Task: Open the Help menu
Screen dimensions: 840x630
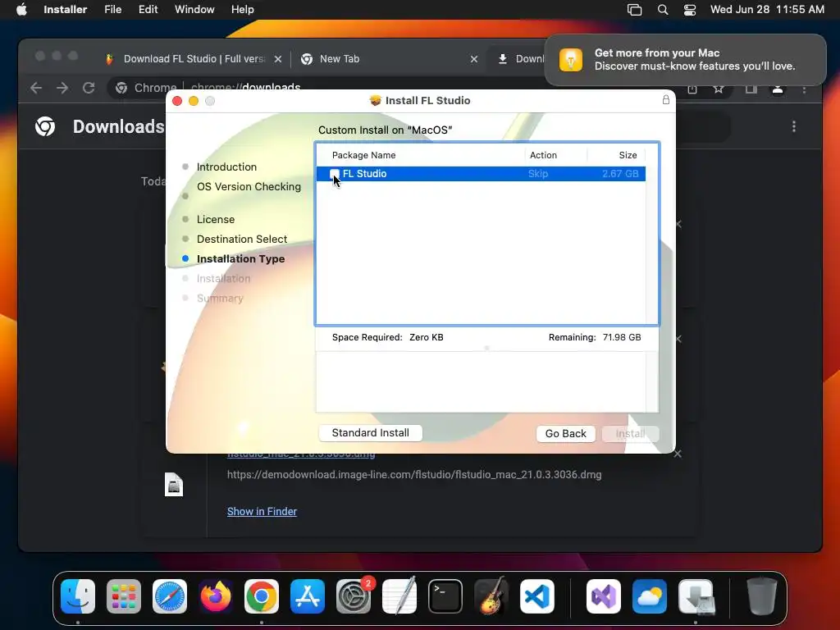Action: point(242,10)
